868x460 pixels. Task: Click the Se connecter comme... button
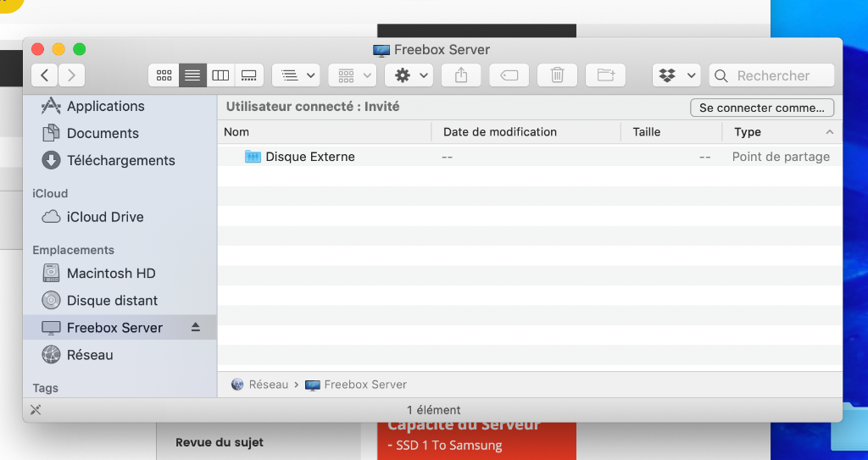[761, 108]
